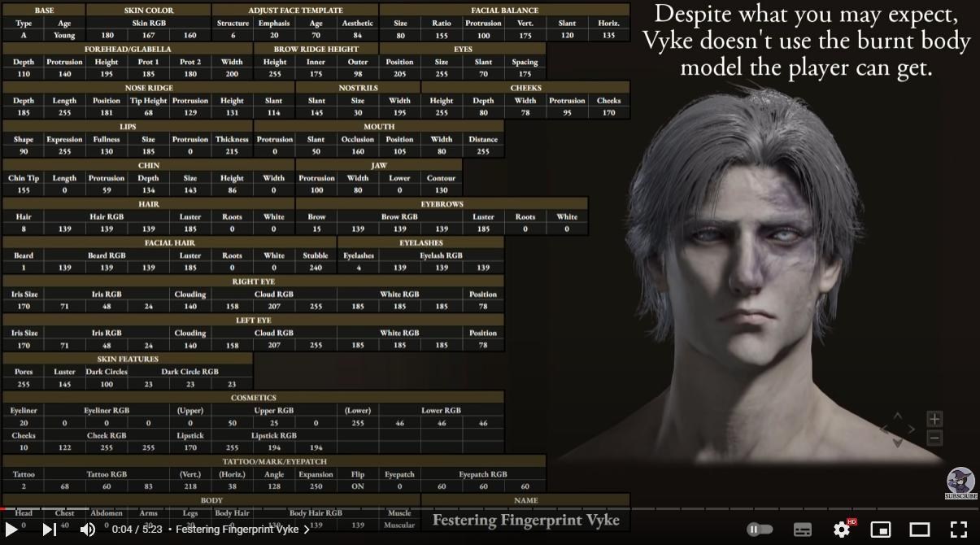Click the Prot 2 column label
Viewport: 980px width, 545px height.
tap(190, 62)
